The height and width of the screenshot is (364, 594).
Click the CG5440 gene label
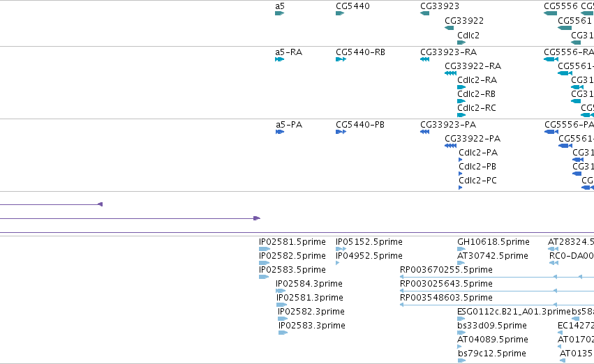pyautogui.click(x=352, y=6)
